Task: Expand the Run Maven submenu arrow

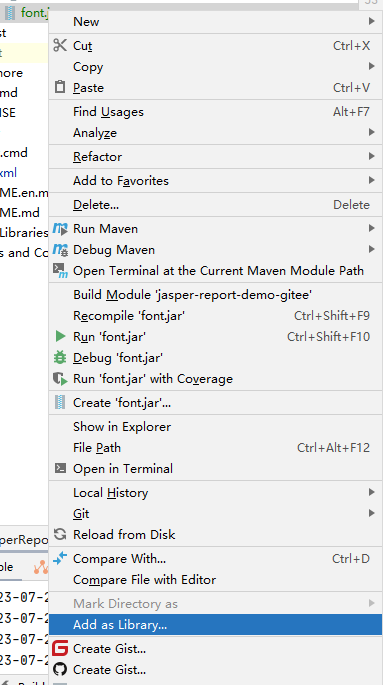Action: click(x=371, y=228)
